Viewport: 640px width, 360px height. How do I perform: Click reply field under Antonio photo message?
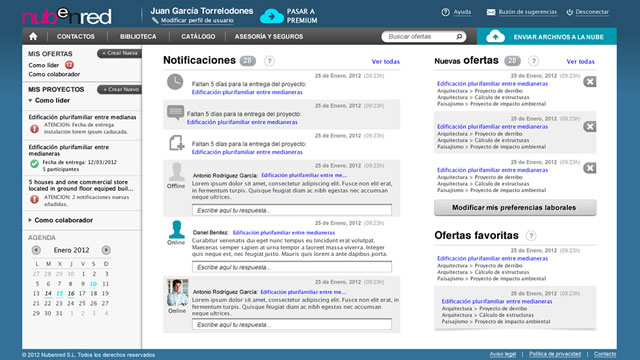coord(292,324)
